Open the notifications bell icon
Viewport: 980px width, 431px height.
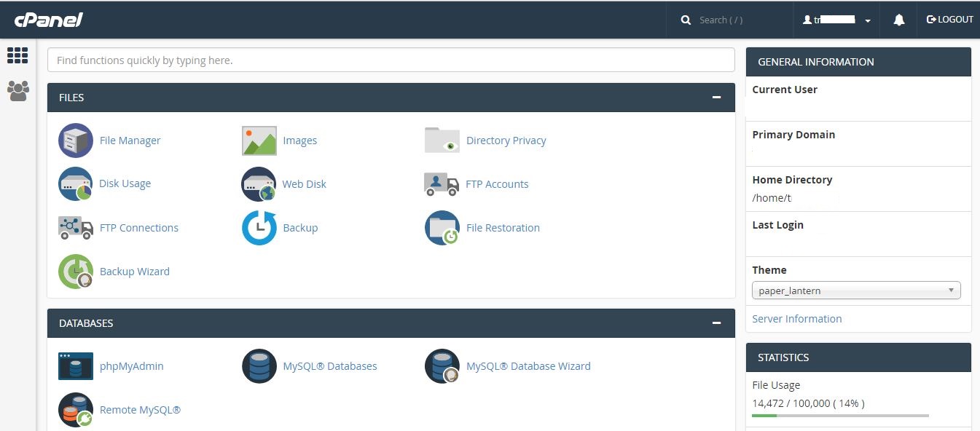click(899, 20)
